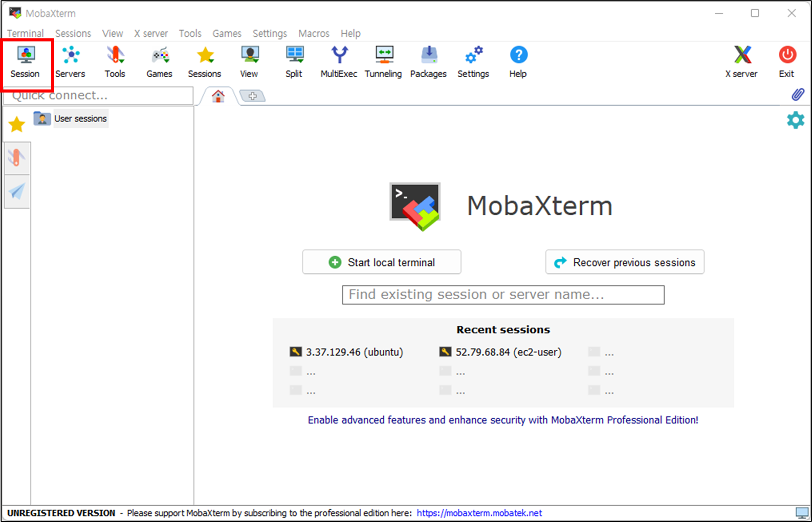Screen dimensions: 812x522
Task: Open recent session 3.37.129.46 (ubuntu)
Action: coord(346,352)
